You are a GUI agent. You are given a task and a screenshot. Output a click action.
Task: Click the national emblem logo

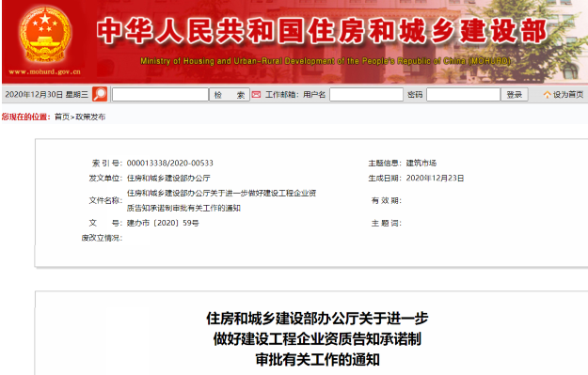[x=45, y=35]
